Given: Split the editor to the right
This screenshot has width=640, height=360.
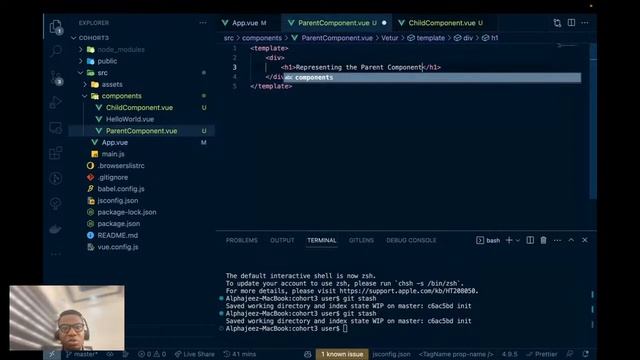Looking at the screenshot, I should pyautogui.click(x=571, y=23).
